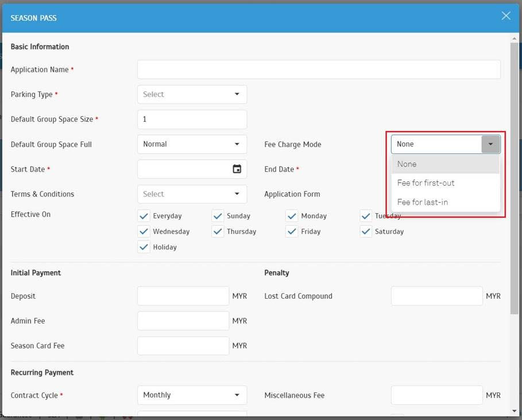
Task: Expand the Contract Cycle dropdown
Action: tap(192, 395)
